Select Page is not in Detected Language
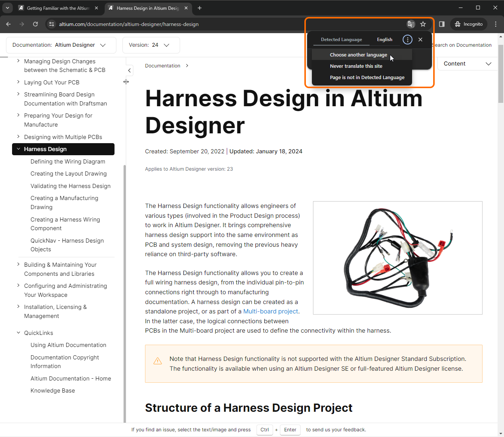504x437 pixels. pos(362,77)
